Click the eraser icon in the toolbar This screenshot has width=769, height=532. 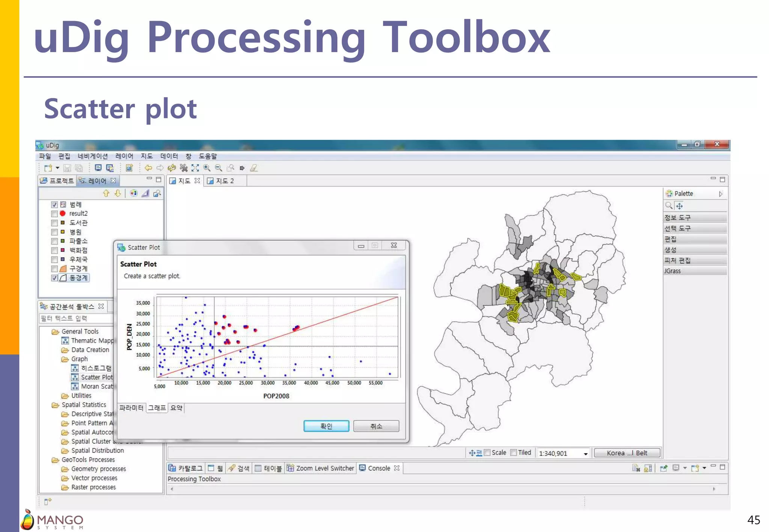254,168
